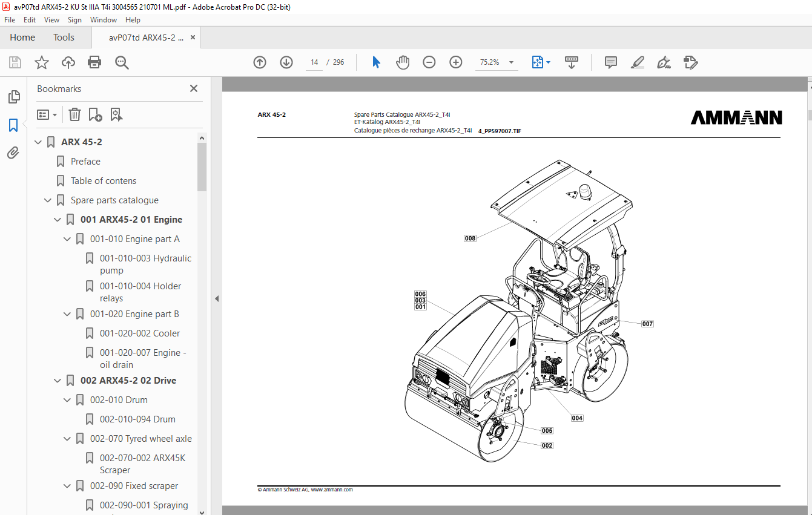Print the document via printer icon
812x515 pixels.
[94, 62]
